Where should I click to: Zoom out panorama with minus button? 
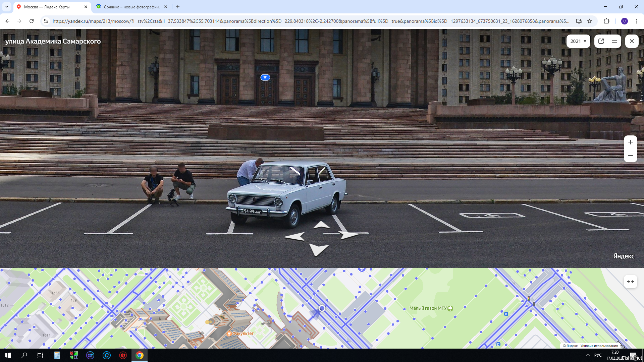[x=630, y=156]
